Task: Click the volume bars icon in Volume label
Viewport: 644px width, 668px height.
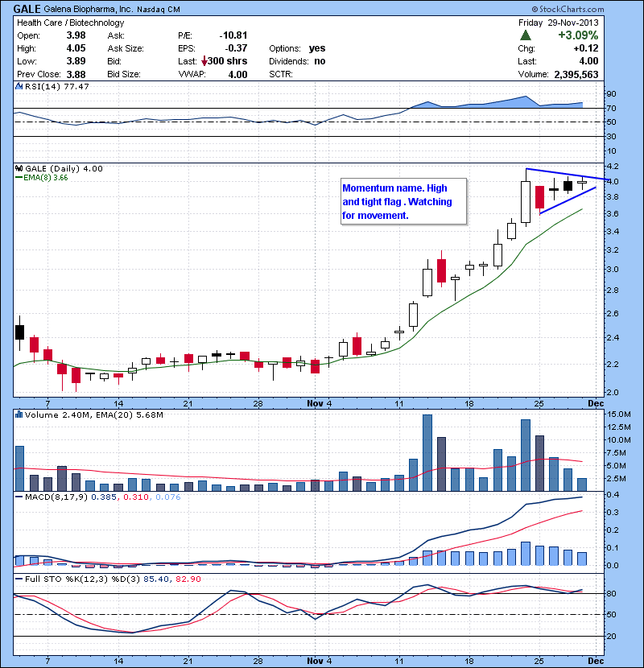Action: click(x=19, y=414)
